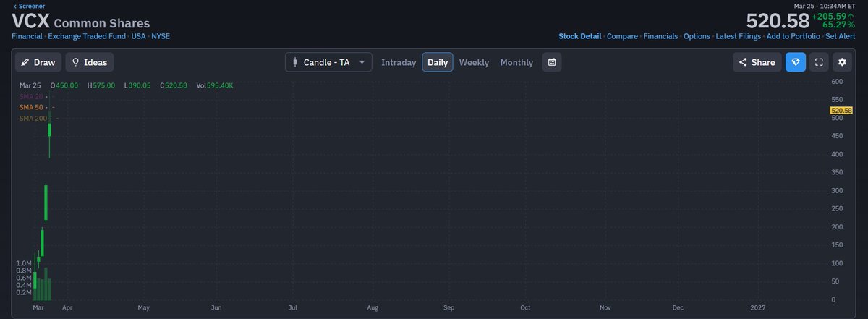Screen dimensions: 868x319
Task: Switch to the Intraday timeframe
Action: tap(399, 62)
